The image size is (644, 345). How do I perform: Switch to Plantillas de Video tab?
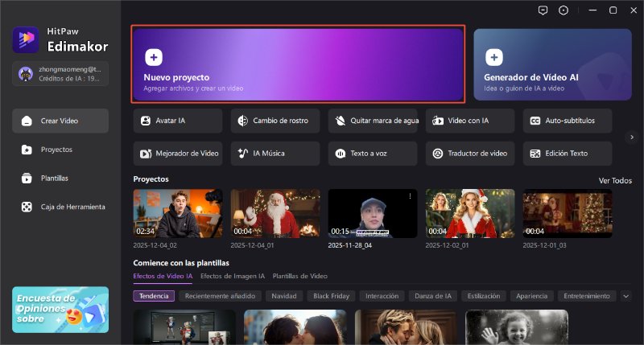click(299, 276)
